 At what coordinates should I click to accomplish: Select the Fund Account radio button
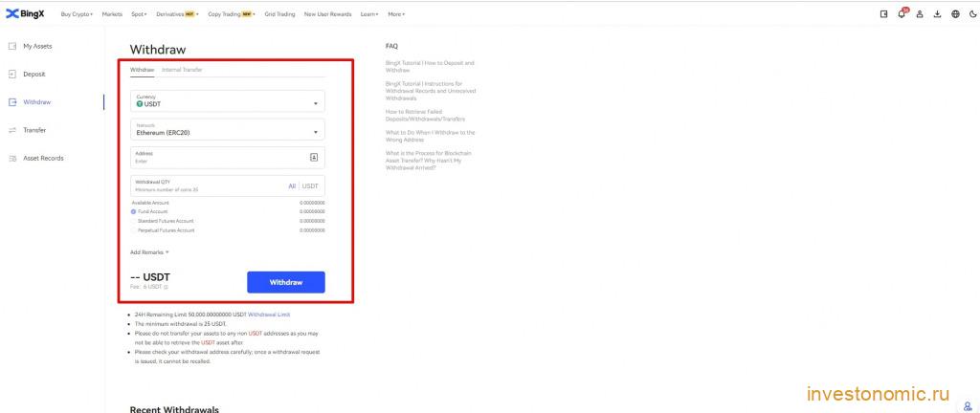click(x=134, y=211)
